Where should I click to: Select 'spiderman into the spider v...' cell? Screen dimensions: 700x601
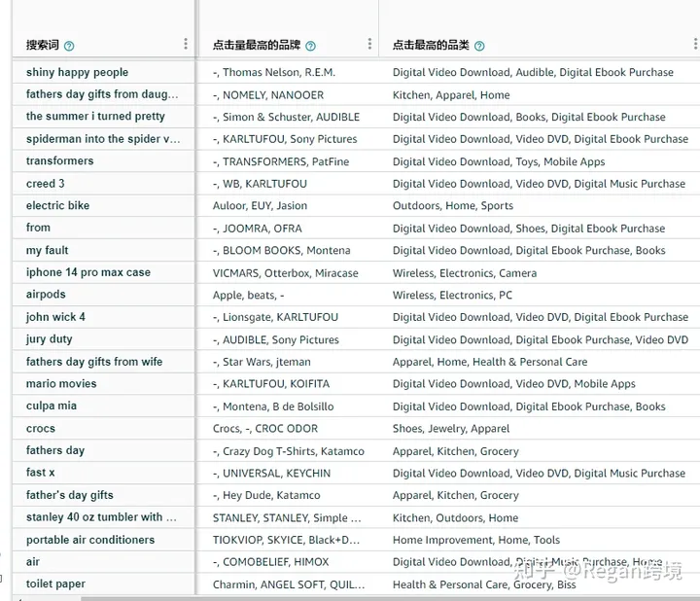coord(103,139)
